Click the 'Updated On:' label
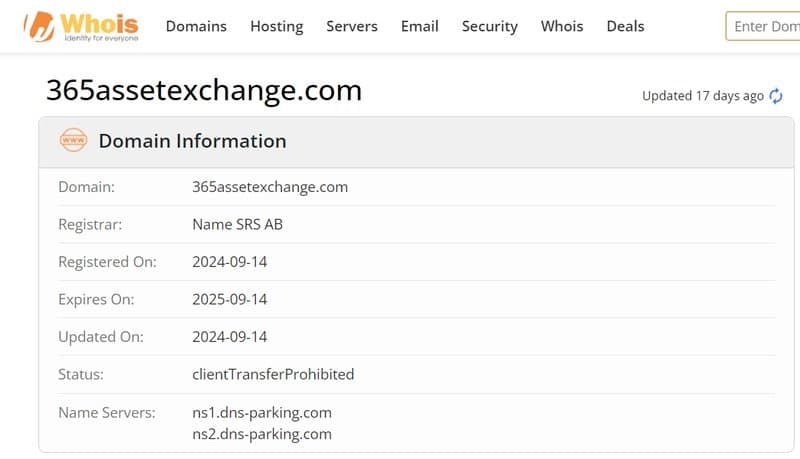The width and height of the screenshot is (800, 459). pyautogui.click(x=101, y=337)
